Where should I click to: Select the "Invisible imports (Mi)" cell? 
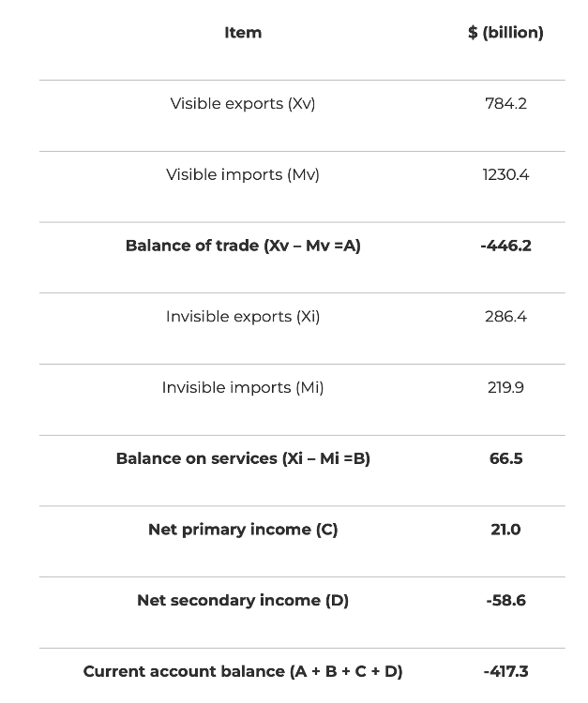243,388
